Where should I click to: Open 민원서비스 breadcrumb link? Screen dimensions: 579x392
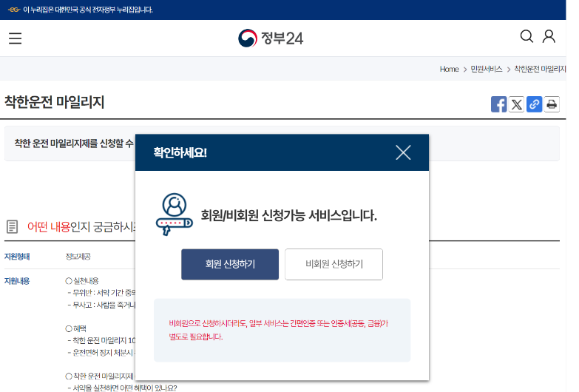point(487,69)
